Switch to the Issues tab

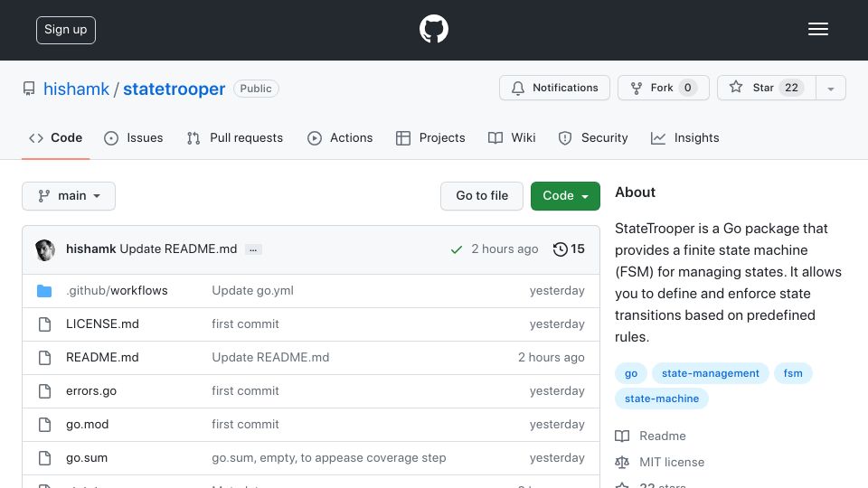134,137
